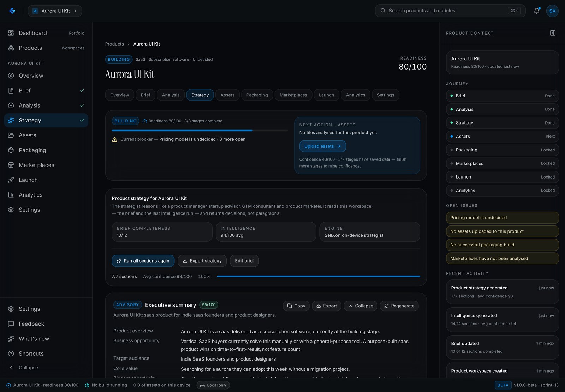Click the search magnifier icon
This screenshot has height=392, width=565.
(x=383, y=11)
